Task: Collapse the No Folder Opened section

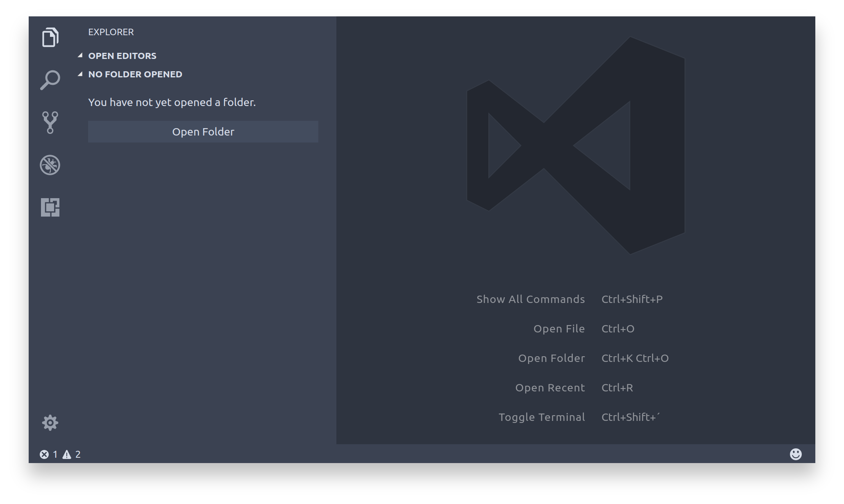Action: click(135, 74)
